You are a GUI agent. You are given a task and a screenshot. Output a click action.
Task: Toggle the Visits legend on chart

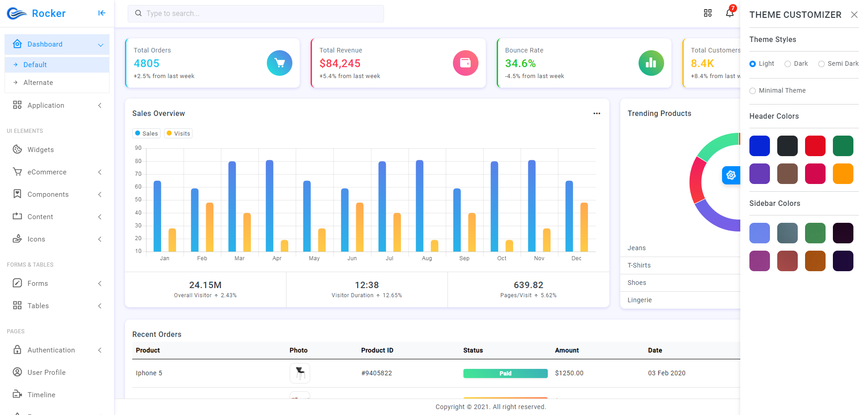178,133
